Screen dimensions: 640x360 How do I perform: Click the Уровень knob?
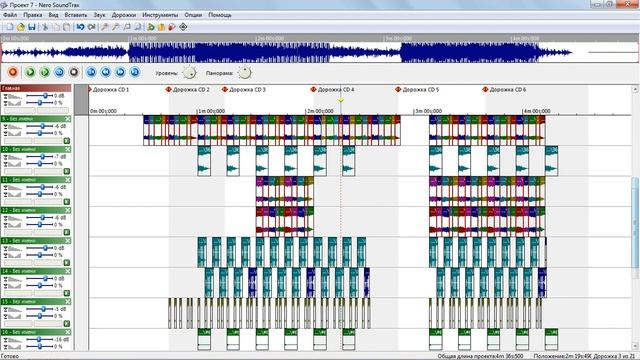click(189, 73)
